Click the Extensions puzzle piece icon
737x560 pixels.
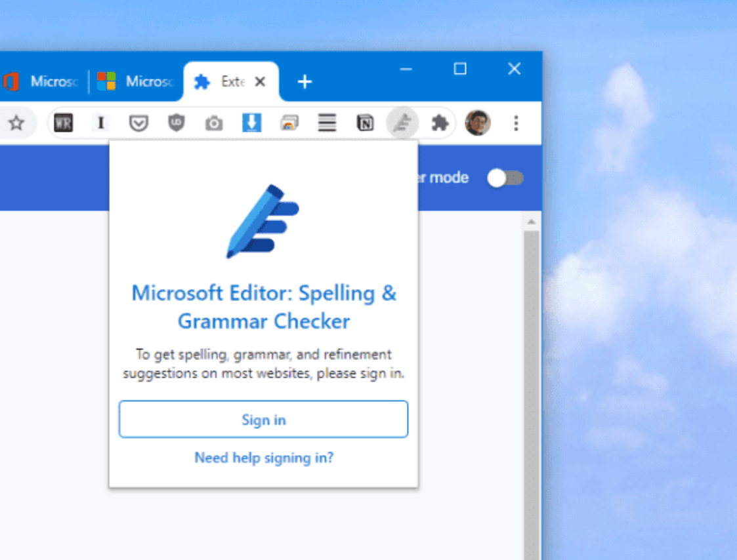[440, 123]
